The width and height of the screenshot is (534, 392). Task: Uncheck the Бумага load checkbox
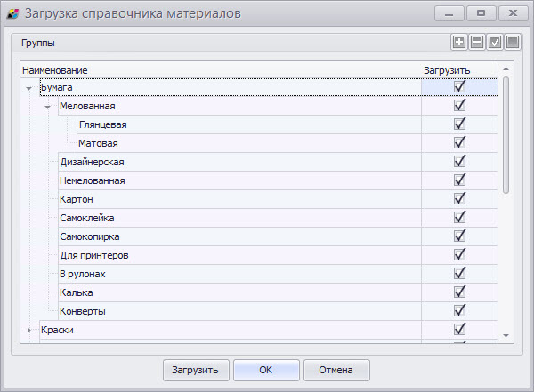click(459, 87)
